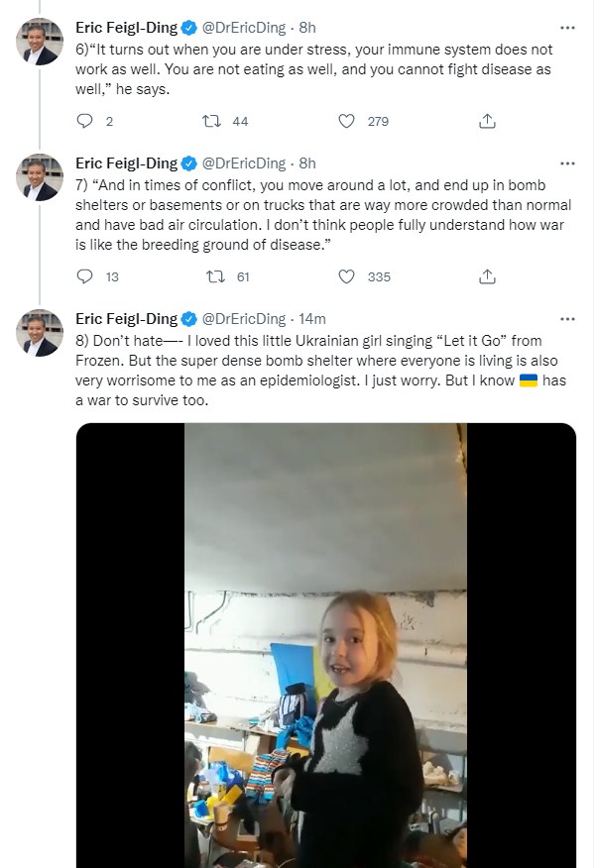This screenshot has height=868, width=596.
Task: Like the tweet with 335 likes
Action: click(346, 276)
